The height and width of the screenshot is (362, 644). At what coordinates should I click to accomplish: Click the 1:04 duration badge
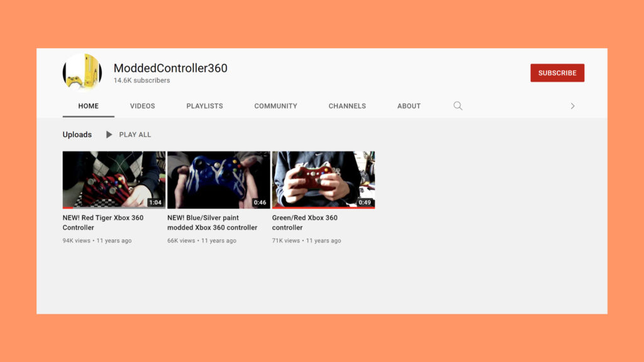(x=155, y=202)
